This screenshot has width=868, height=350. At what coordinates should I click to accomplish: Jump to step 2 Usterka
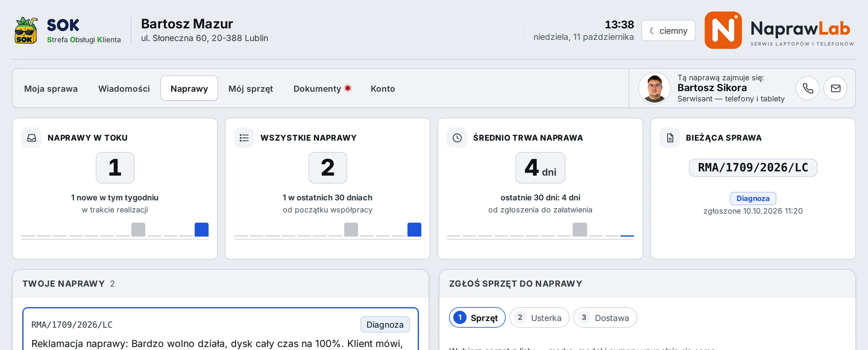pos(539,318)
